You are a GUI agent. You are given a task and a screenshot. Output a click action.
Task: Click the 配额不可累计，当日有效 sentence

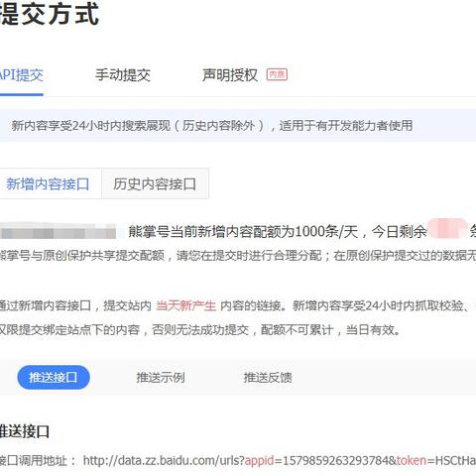pyautogui.click(x=330, y=329)
